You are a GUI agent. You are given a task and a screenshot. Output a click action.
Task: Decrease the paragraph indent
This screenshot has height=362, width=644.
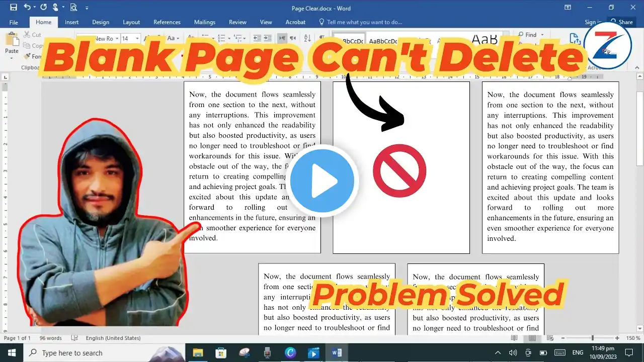[x=257, y=38]
